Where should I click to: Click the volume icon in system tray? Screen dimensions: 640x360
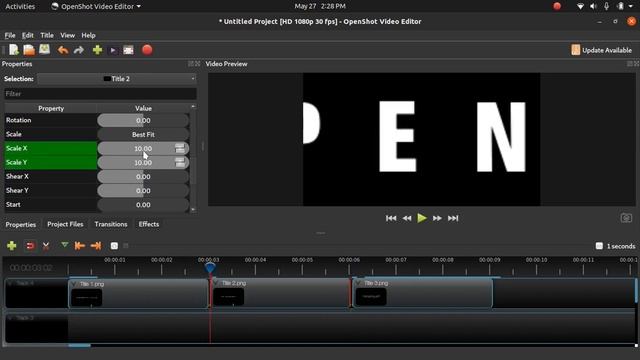pos(593,6)
